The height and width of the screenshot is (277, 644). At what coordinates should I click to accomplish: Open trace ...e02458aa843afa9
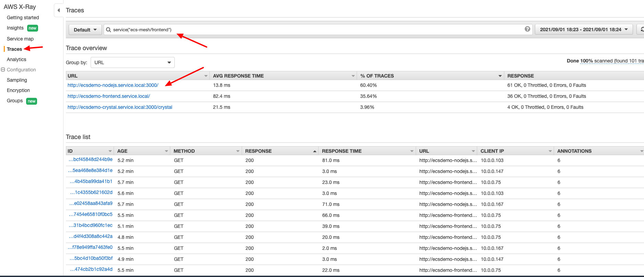coord(91,203)
